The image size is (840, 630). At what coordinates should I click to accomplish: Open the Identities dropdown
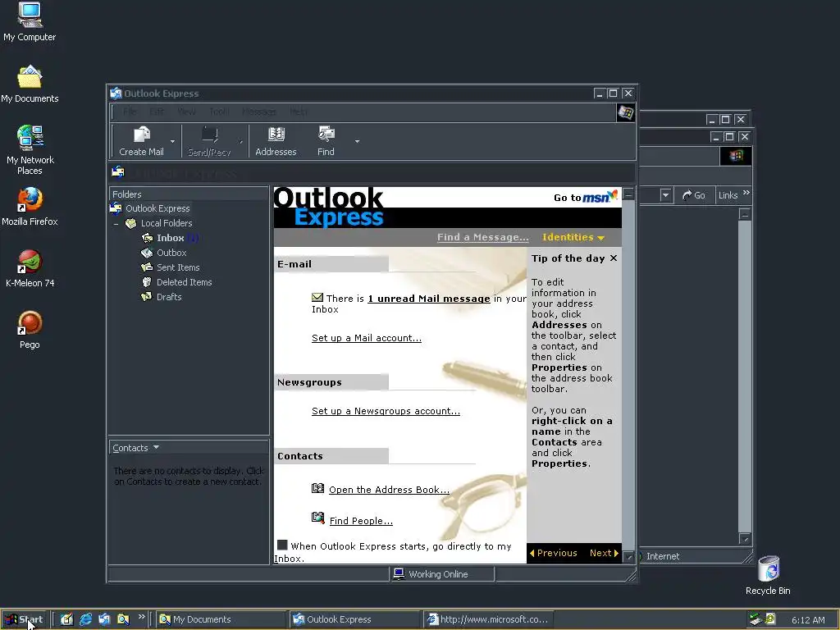573,237
